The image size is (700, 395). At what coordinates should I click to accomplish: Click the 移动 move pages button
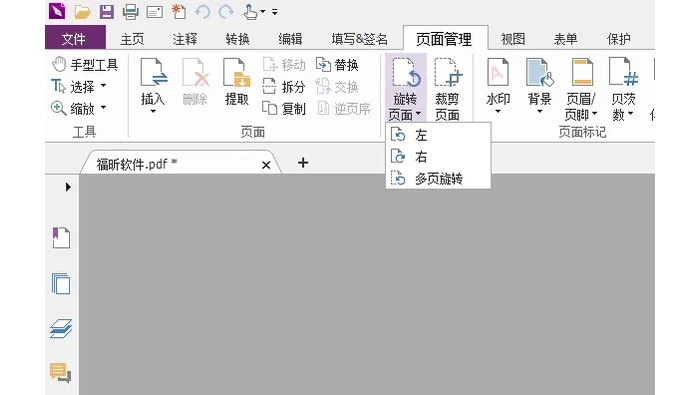(x=284, y=65)
